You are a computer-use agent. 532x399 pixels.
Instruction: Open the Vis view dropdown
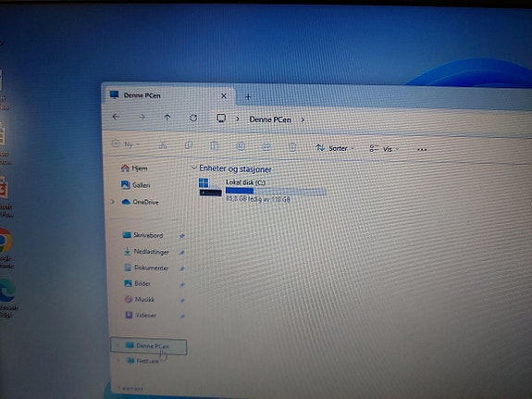pos(384,149)
